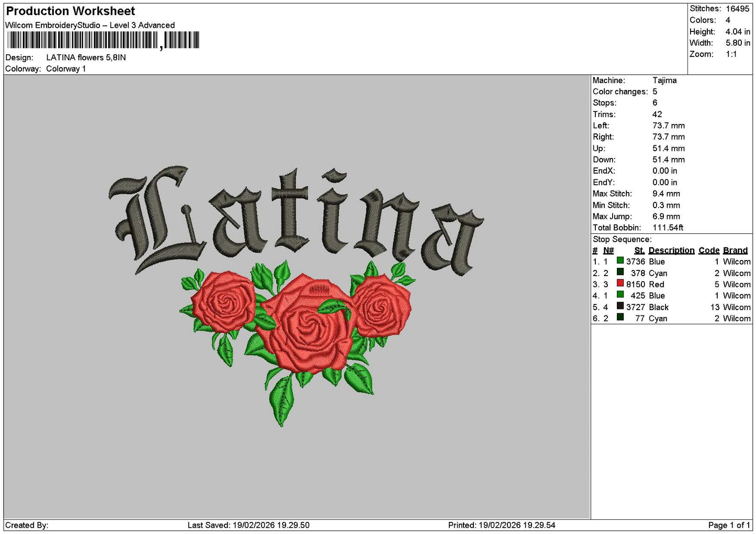The image size is (756, 534).
Task: Click the Right value '73.7 mm'
Action: click(669, 137)
